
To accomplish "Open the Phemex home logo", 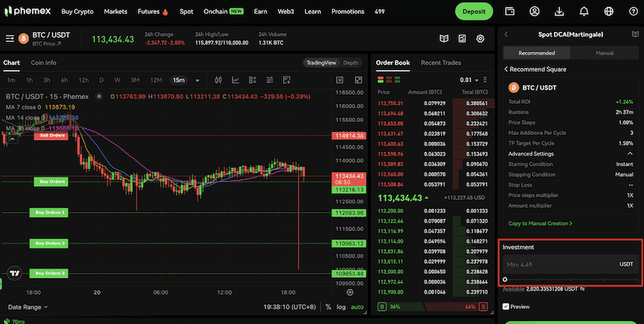I will coord(27,11).
